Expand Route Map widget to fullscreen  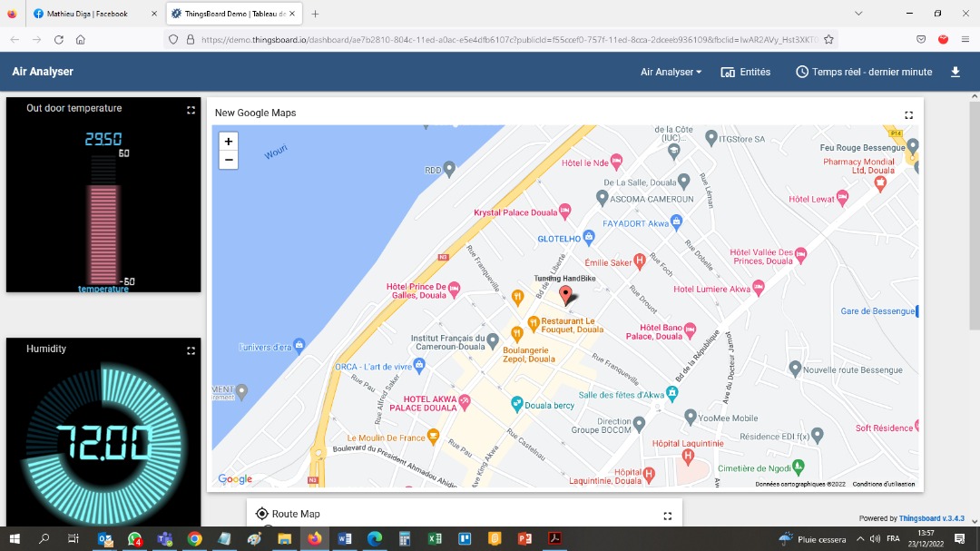click(x=668, y=516)
